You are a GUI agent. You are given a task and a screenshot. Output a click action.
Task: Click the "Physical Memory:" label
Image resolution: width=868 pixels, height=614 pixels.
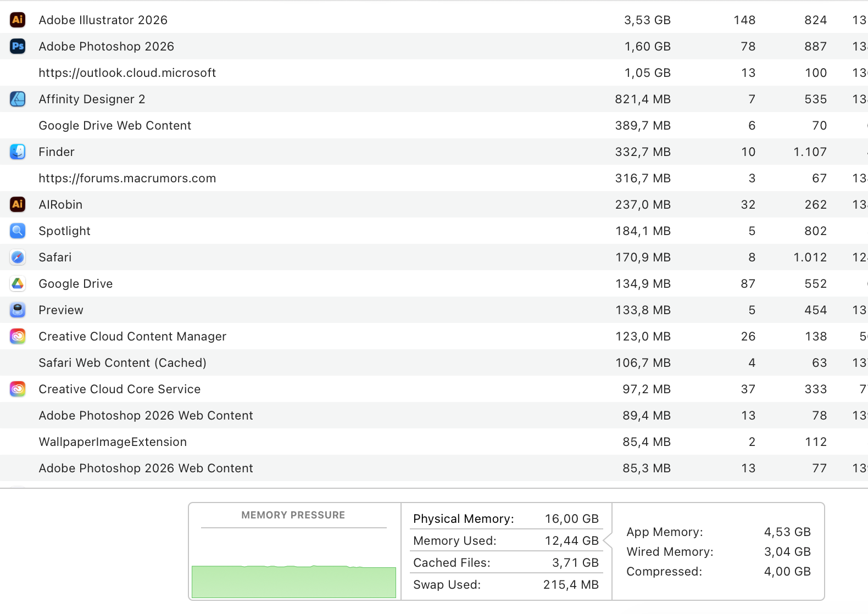pyautogui.click(x=464, y=518)
